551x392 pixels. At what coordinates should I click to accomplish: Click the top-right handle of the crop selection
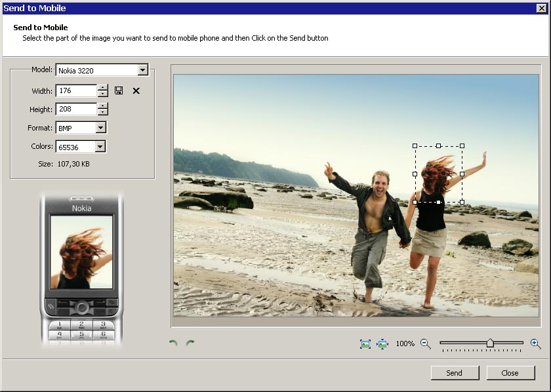462,146
